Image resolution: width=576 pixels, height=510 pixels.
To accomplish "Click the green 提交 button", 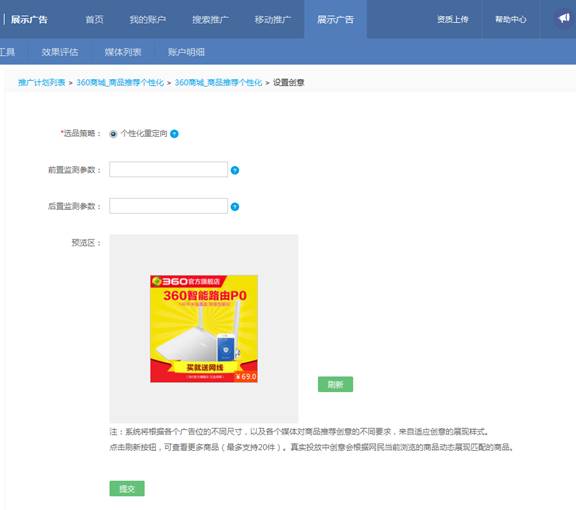I will (x=127, y=488).
